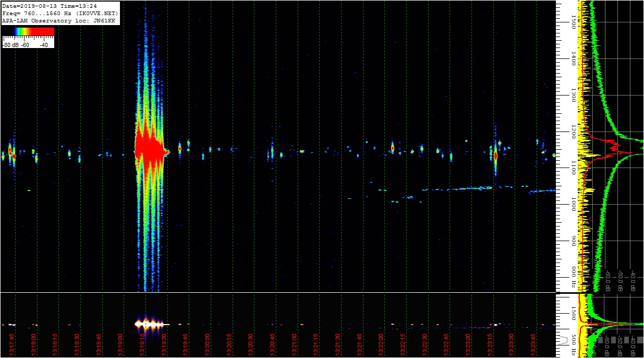Select the 13:19:30 time marker
Viewport: 644px width, 358px height.
(x=164, y=345)
